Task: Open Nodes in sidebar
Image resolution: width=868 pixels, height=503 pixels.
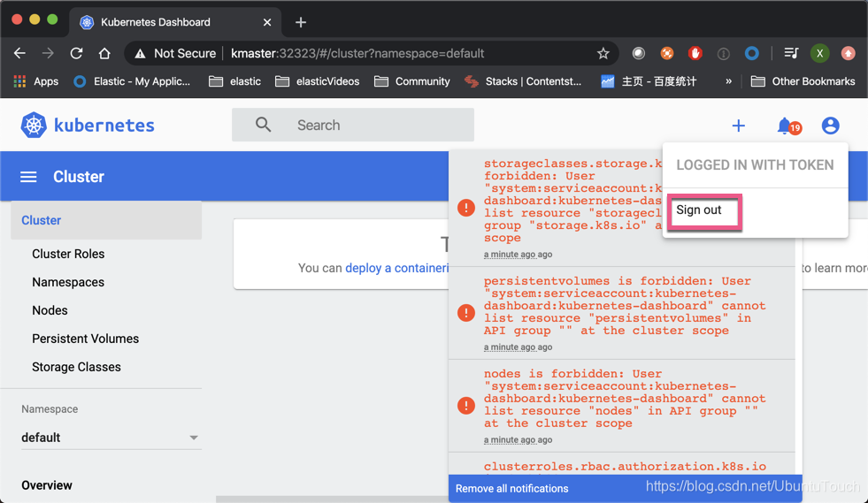Action: pos(50,310)
